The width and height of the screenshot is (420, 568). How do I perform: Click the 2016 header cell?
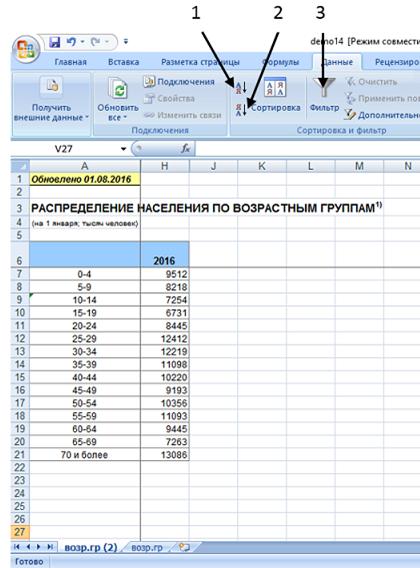[x=165, y=255]
